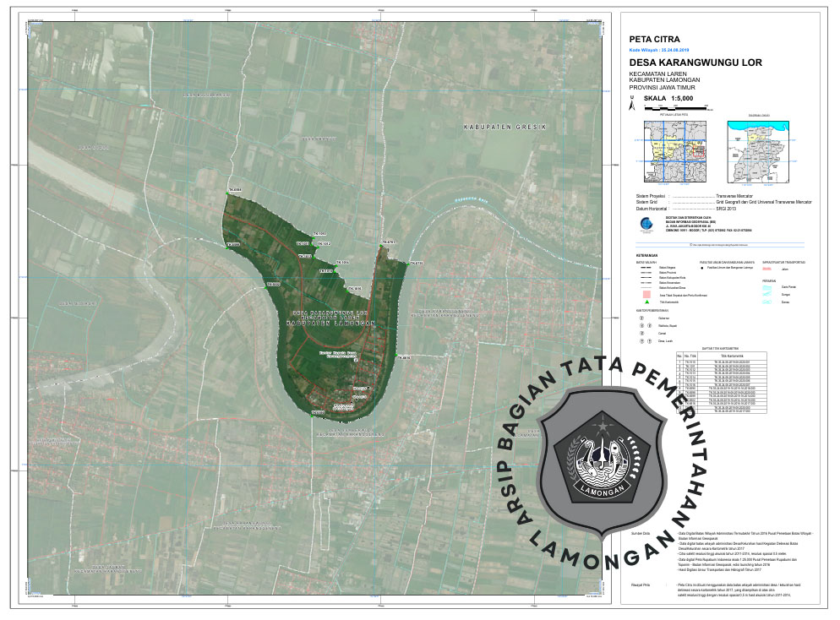Click the Daftar Titik Kartometrik table header

click(718, 349)
